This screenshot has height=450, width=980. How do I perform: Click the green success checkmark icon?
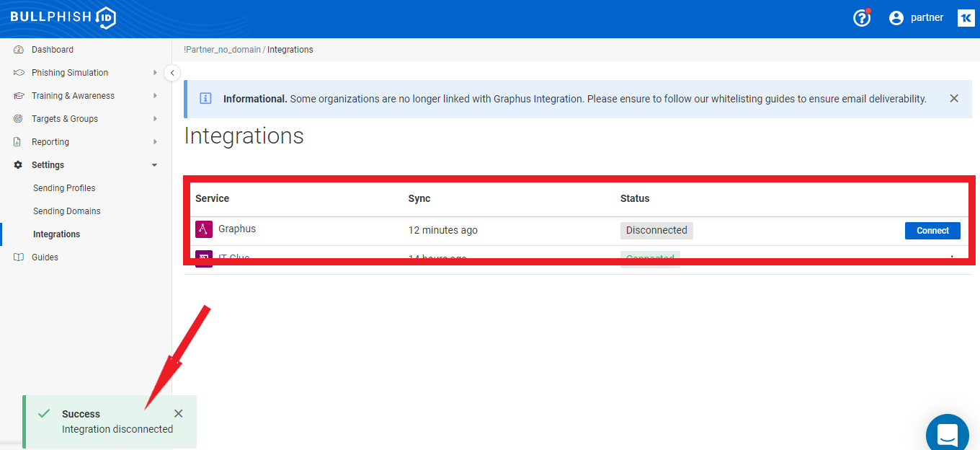(x=44, y=414)
